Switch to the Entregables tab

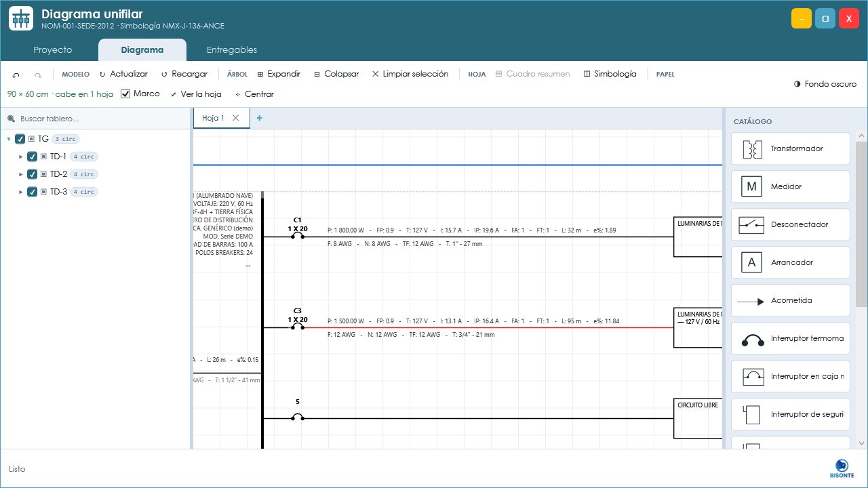(x=232, y=50)
